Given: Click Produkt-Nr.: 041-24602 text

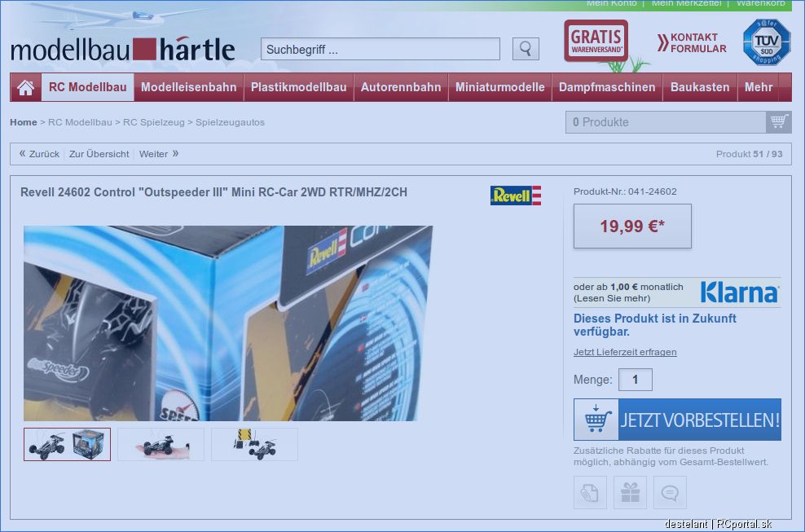Looking at the screenshot, I should click(625, 191).
